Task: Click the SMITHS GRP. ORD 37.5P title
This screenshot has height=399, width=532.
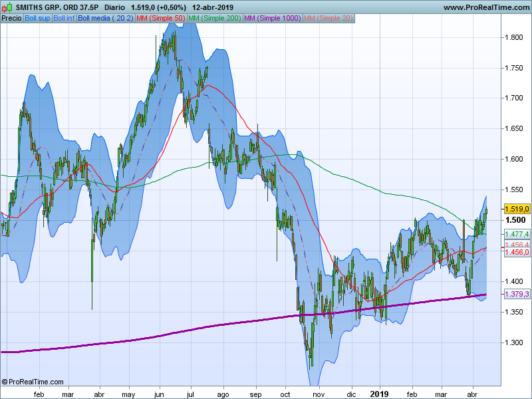Action: (x=57, y=7)
